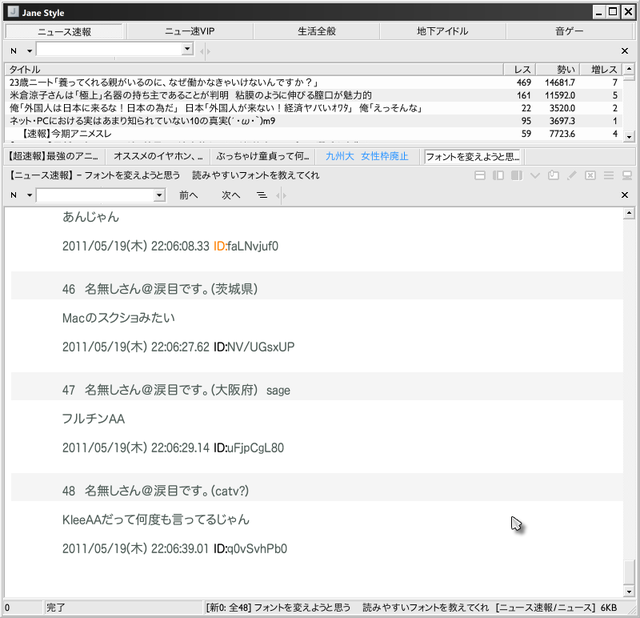The height and width of the screenshot is (618, 640).
Task: Close the thread list search bar
Action: [624, 51]
